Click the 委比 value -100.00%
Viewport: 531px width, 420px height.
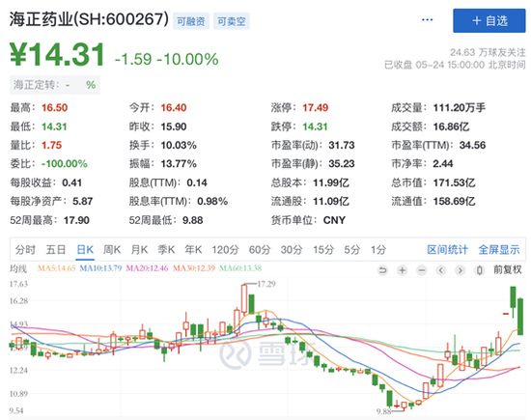65,164
